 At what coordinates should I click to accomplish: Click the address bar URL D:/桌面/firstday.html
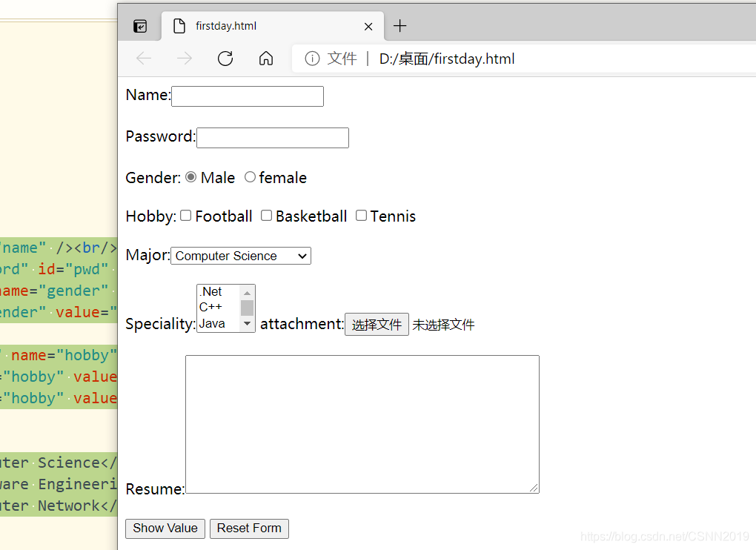coord(446,59)
